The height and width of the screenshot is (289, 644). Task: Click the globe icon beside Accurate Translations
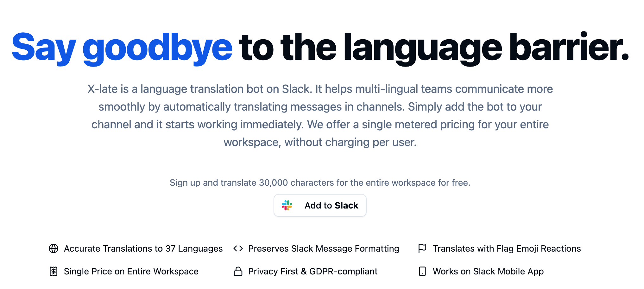coord(54,248)
